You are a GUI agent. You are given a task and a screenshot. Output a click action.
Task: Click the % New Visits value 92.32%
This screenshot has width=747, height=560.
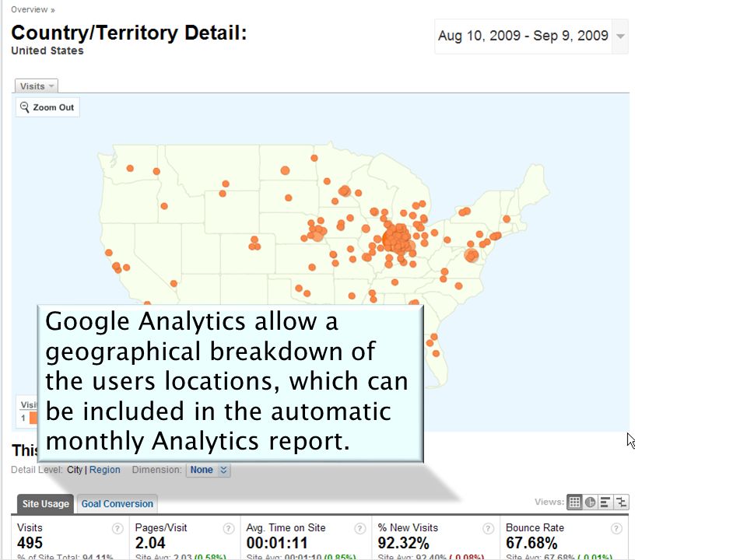(x=403, y=543)
